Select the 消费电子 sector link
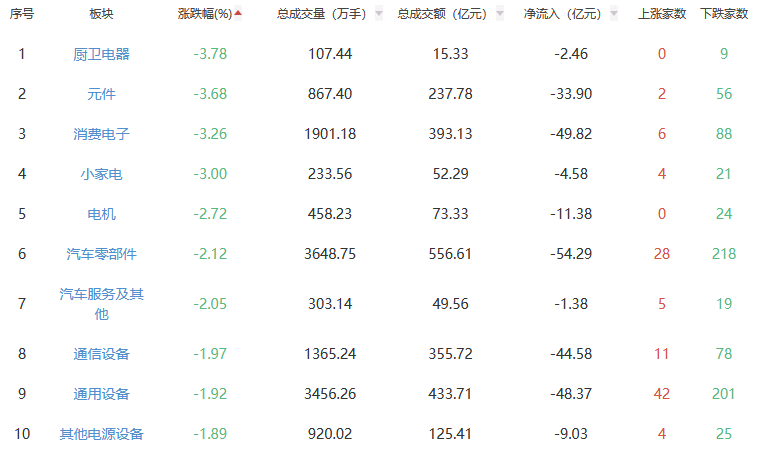The height and width of the screenshot is (455, 757). tap(101, 134)
